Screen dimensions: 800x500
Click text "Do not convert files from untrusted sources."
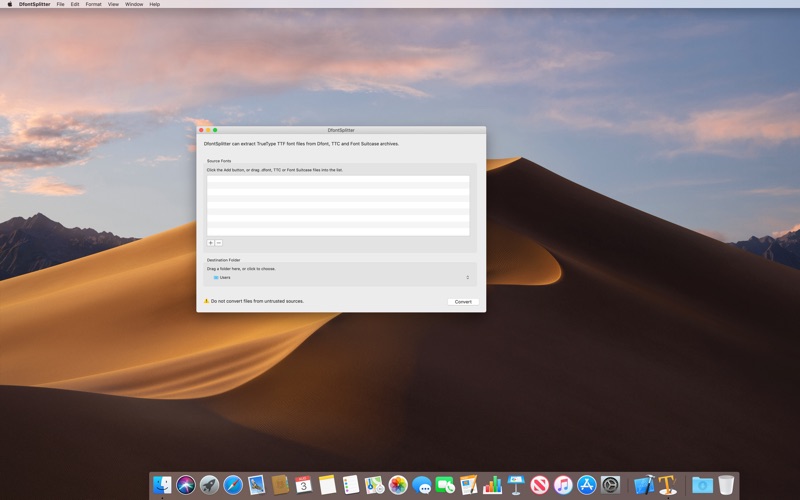[257, 301]
